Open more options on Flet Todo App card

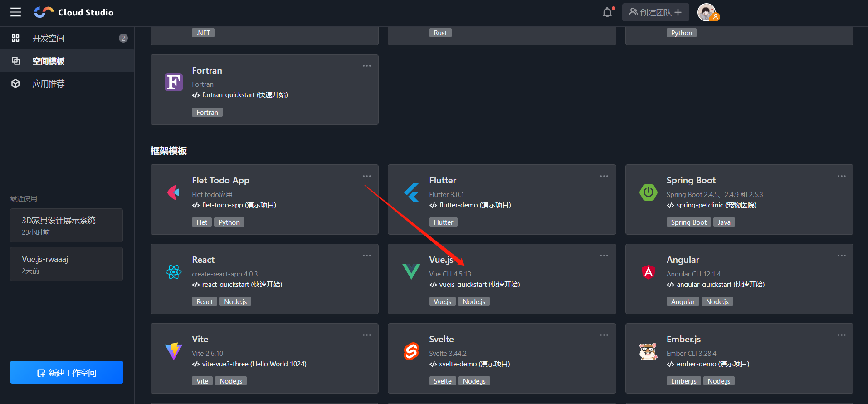tap(367, 176)
